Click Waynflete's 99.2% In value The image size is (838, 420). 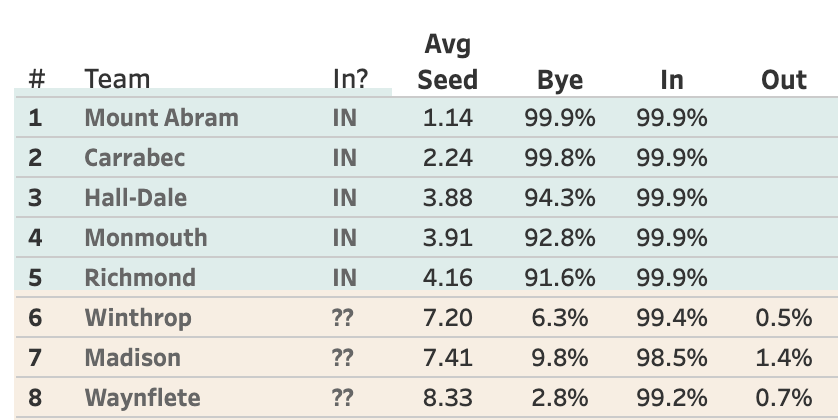[672, 398]
